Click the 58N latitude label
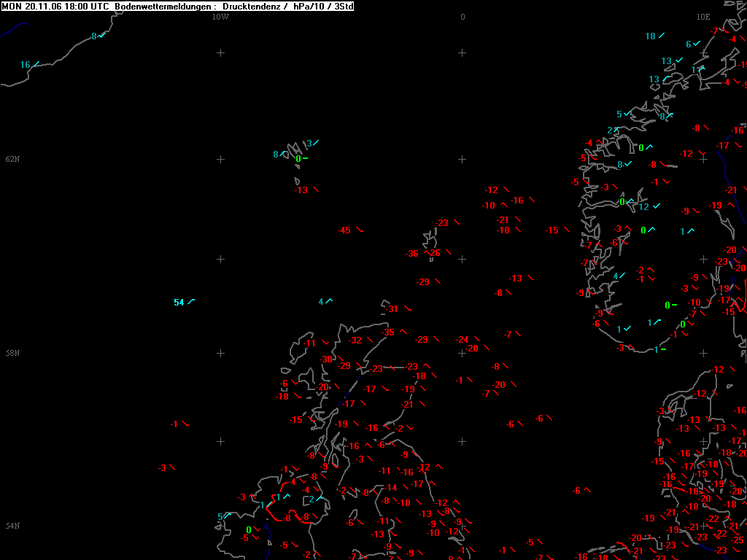This screenshot has height=560, width=747. tap(12, 353)
